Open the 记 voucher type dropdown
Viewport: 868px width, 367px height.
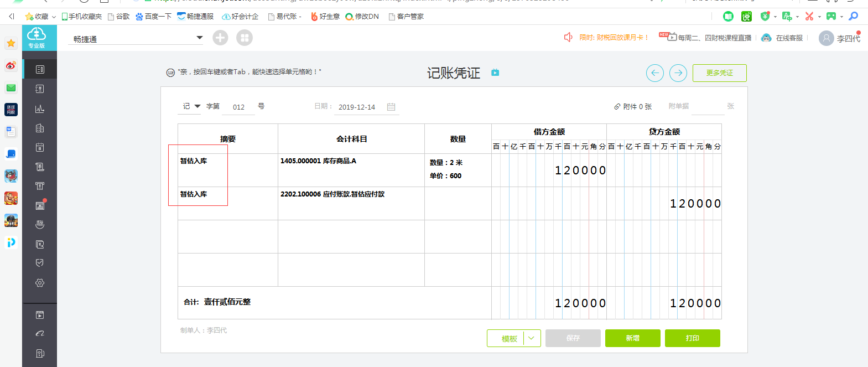click(x=197, y=106)
